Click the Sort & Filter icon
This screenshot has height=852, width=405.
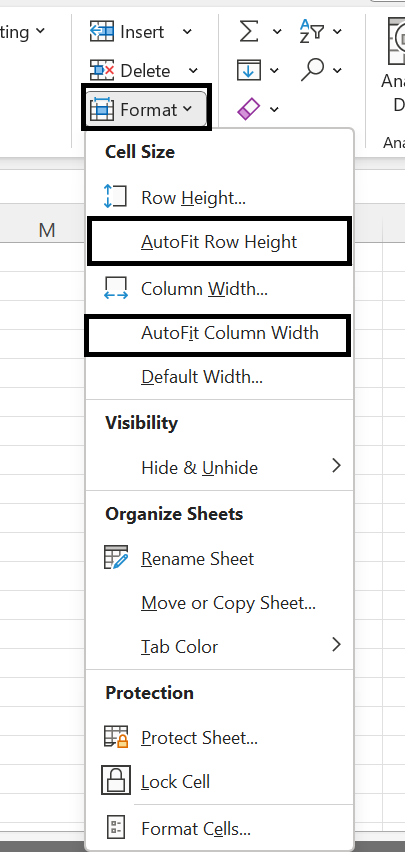click(312, 30)
